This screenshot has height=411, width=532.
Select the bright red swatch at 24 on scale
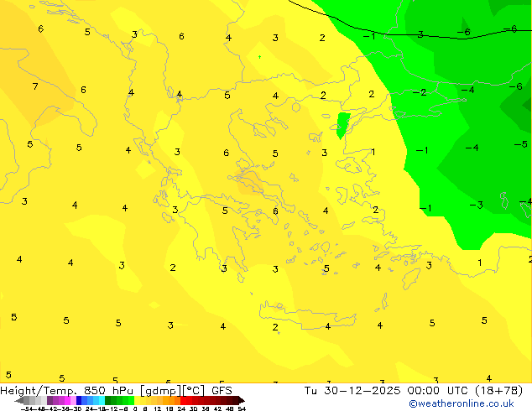pos(183,400)
